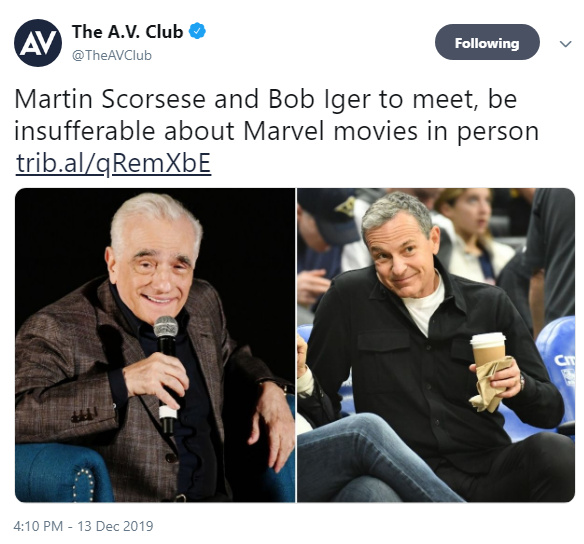
Task: Expand the tweet options chevron menu
Action: click(x=565, y=44)
